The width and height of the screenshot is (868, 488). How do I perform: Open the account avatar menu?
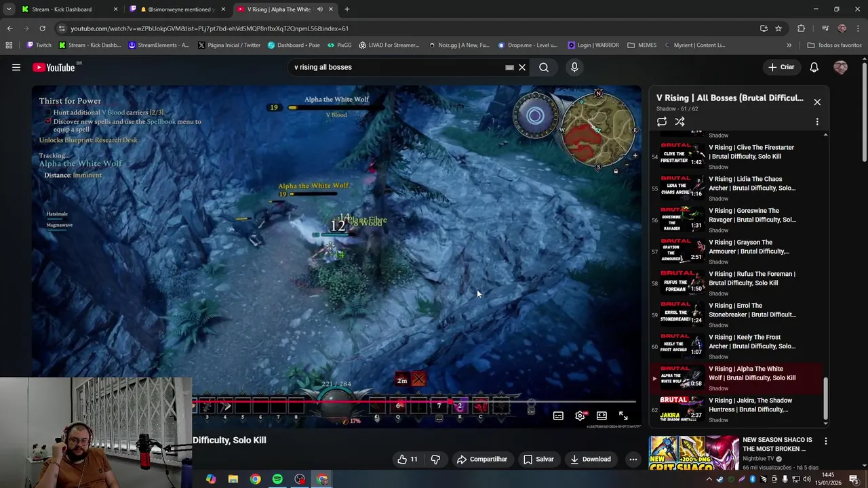pyautogui.click(x=841, y=67)
